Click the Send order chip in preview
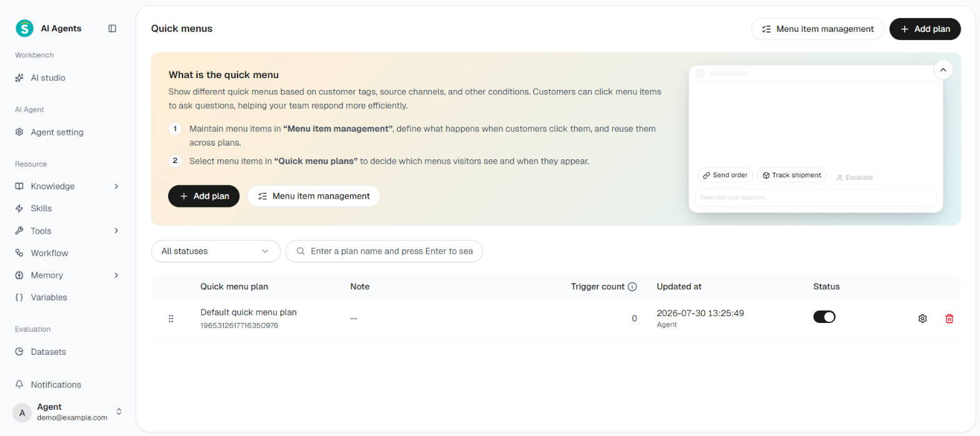The width and height of the screenshot is (980, 436). click(x=725, y=176)
